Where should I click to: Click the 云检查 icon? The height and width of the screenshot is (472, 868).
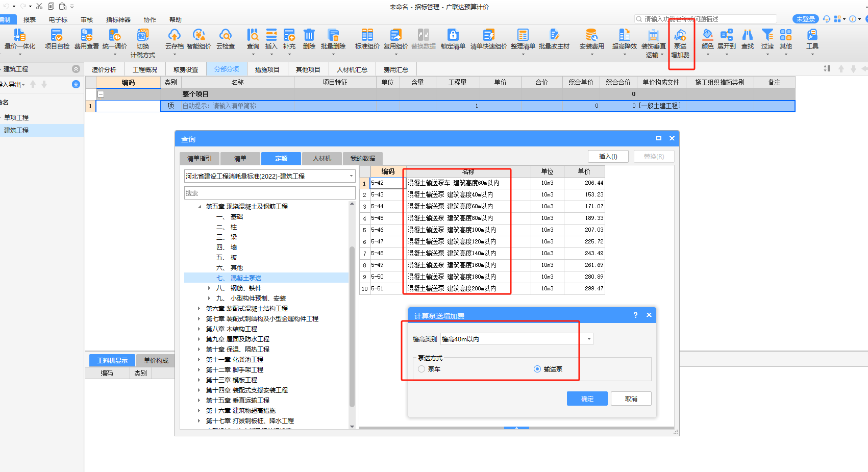click(x=226, y=40)
